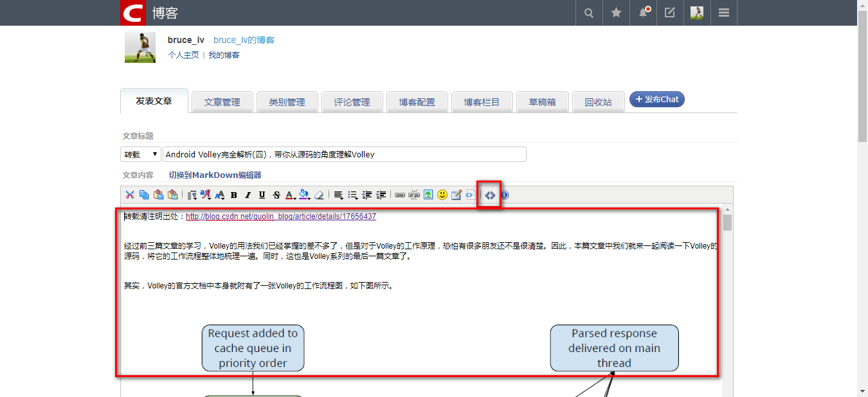
Task: Click the 我的博客 link
Action: pyautogui.click(x=224, y=55)
